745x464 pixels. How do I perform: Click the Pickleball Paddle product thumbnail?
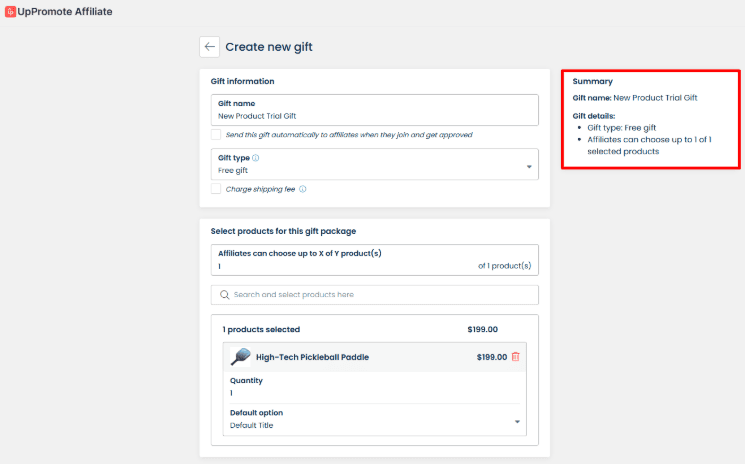(x=240, y=357)
